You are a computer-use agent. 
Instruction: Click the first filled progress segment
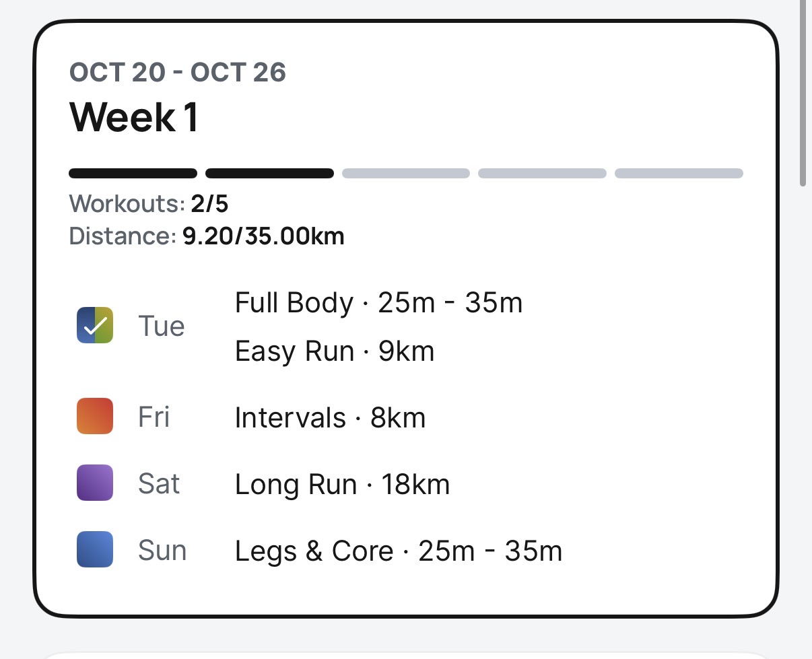pos(133,174)
